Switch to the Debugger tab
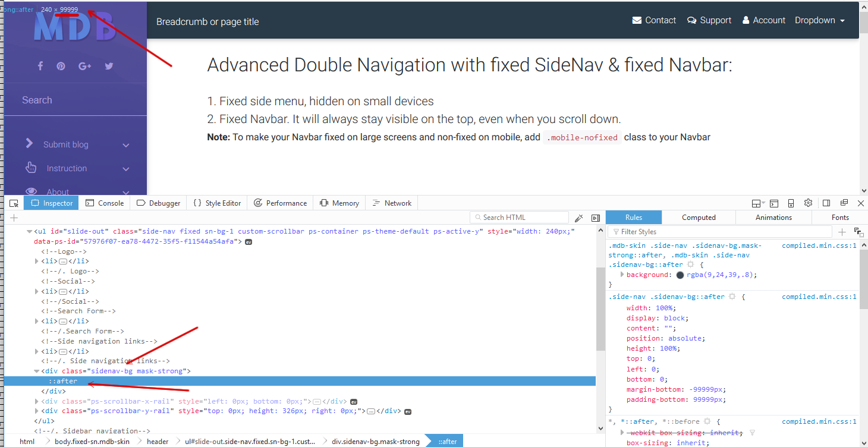The width and height of the screenshot is (868, 447). coord(158,203)
